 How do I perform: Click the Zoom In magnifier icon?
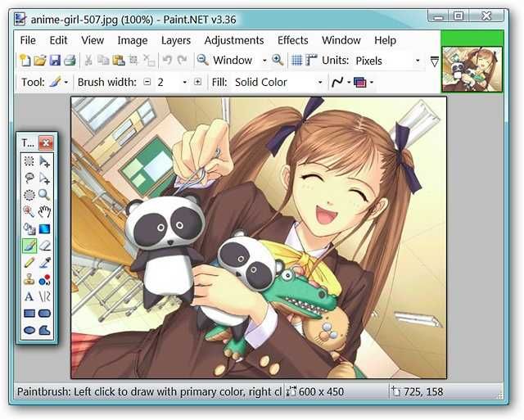click(x=278, y=60)
